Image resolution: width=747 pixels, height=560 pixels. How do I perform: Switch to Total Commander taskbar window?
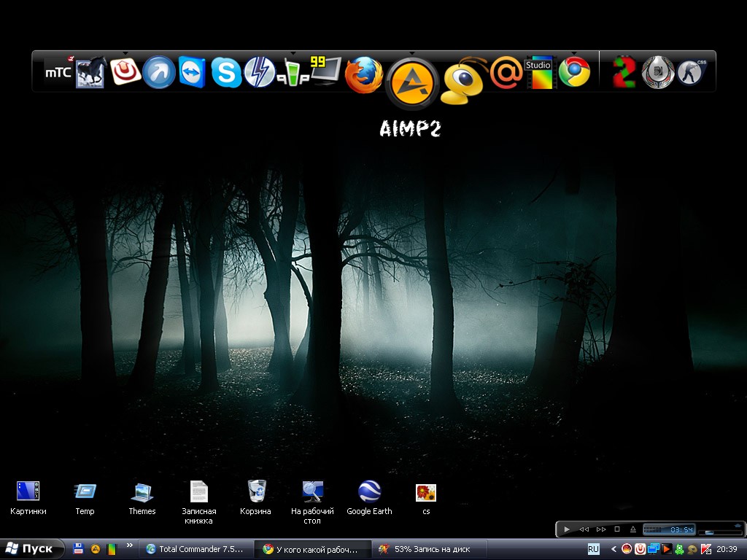point(198,549)
